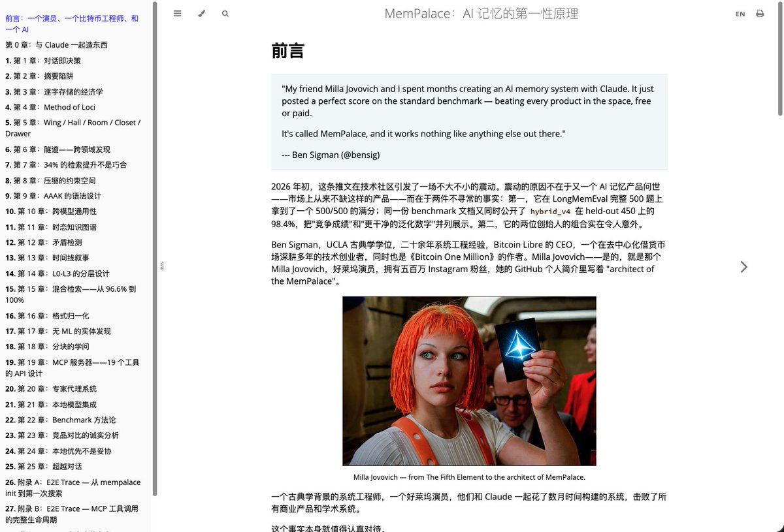The width and height of the screenshot is (784, 532).
Task: Open the theme picker paintbrush icon
Action: (201, 13)
